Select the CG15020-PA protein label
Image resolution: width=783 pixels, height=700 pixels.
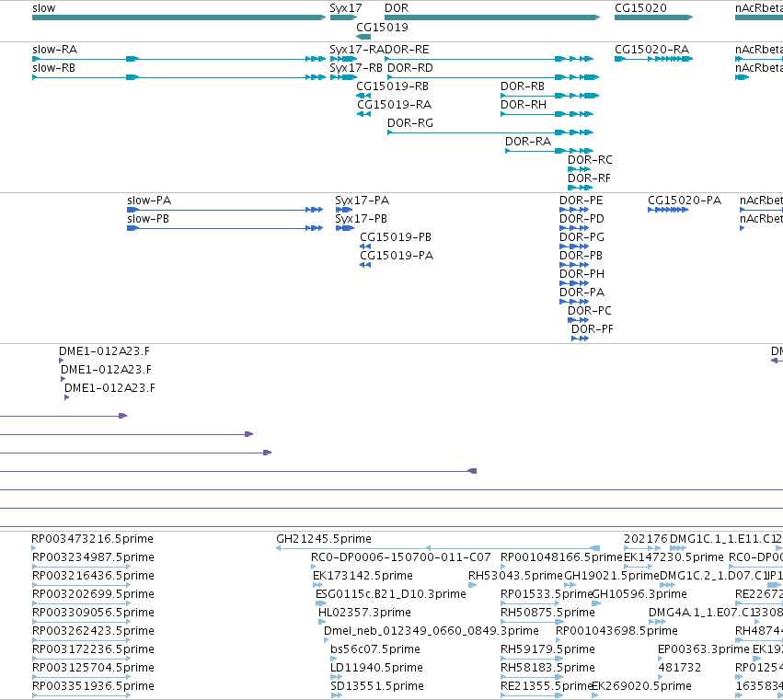(685, 201)
